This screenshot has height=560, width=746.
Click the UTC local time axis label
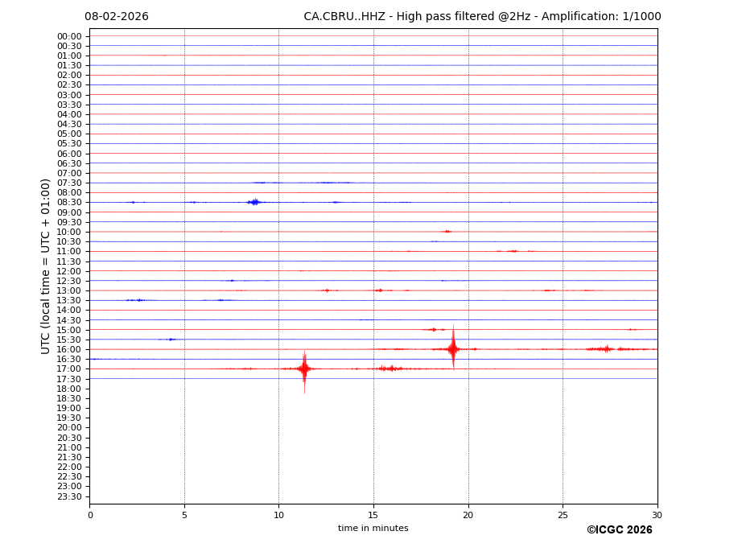click(46, 266)
